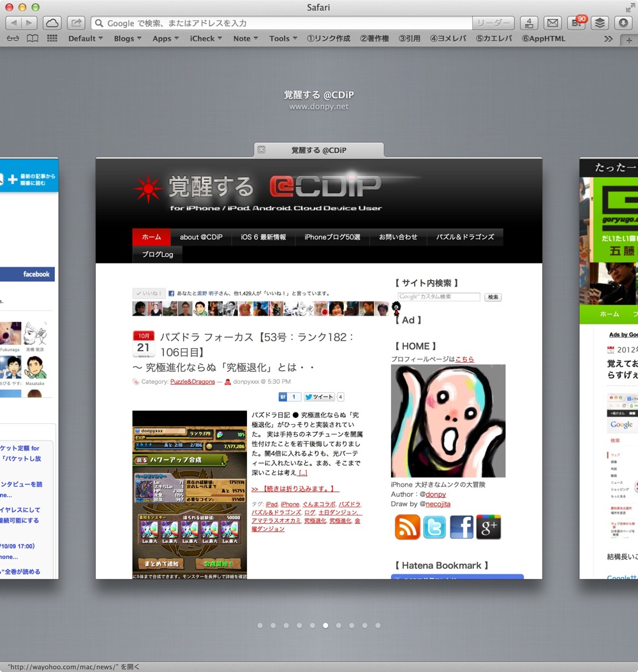Viewport: 638px width, 672px height.
Task: Click the orange RSS feed icon
Action: click(407, 527)
